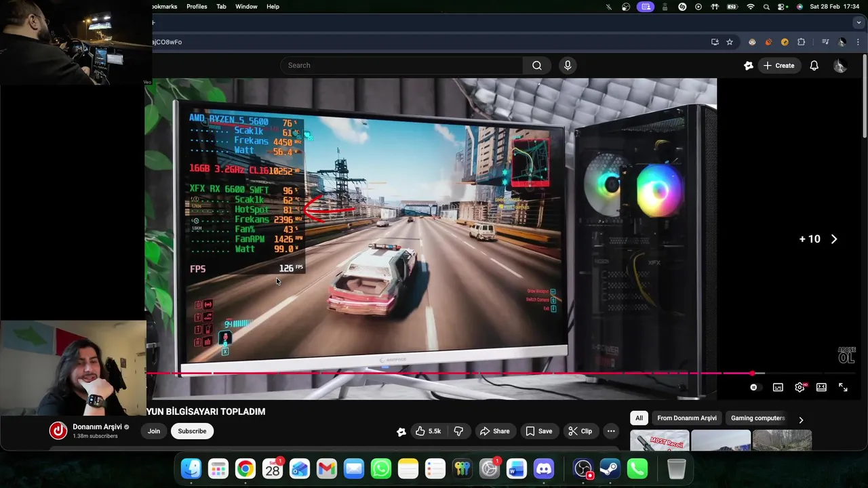Open WhatsApp in the dock
Screen dimensions: 868x488
(x=381, y=468)
